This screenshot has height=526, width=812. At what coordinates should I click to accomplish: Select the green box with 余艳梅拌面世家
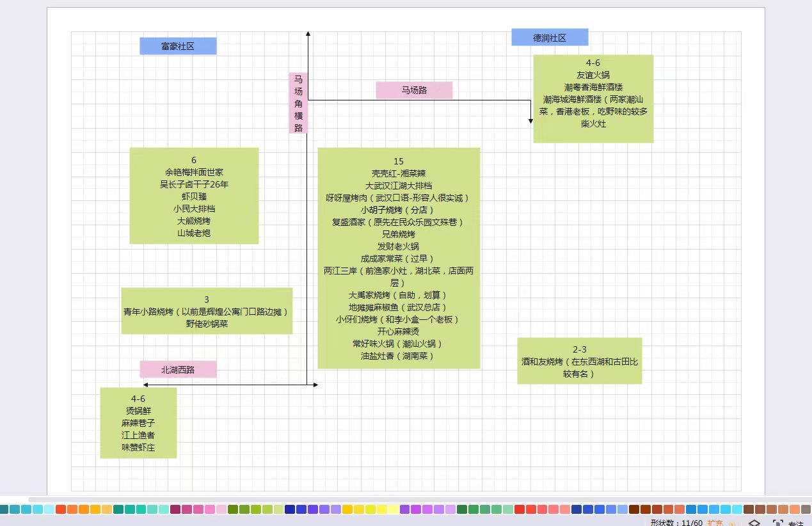pos(194,196)
